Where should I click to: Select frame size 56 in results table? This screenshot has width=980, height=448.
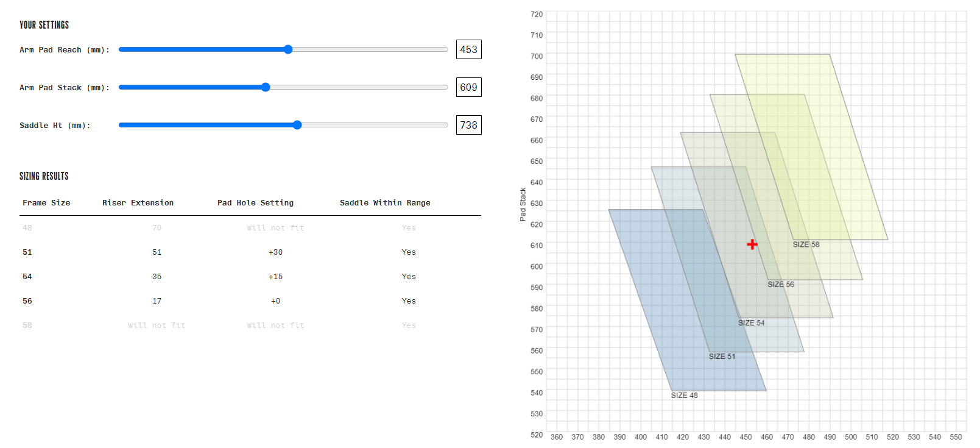pos(27,301)
